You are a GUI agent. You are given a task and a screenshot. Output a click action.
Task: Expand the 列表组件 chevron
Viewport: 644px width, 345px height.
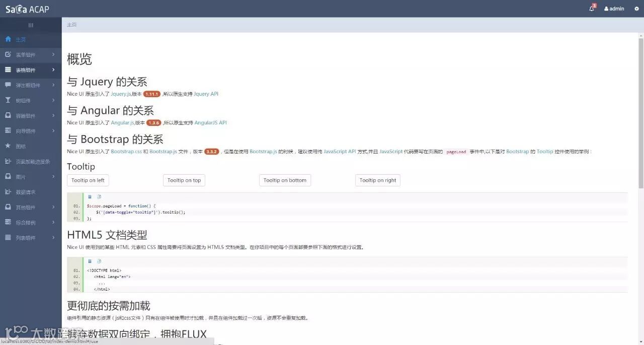point(53,238)
